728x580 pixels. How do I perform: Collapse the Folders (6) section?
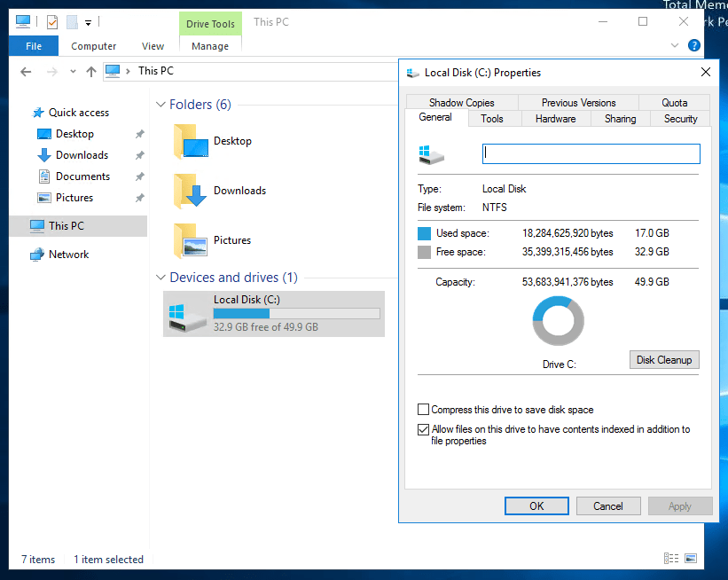point(160,104)
